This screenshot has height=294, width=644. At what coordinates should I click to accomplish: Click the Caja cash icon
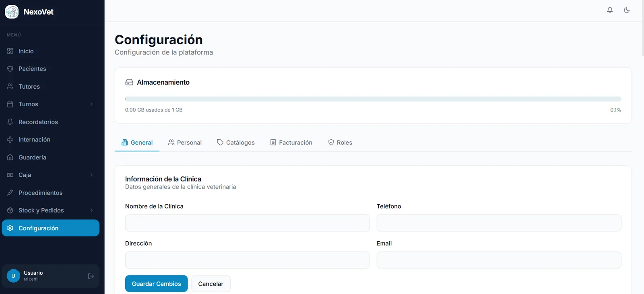pyautogui.click(x=10, y=175)
